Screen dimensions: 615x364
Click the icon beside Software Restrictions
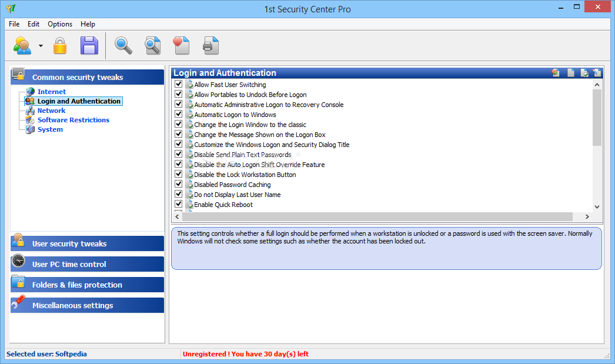pyautogui.click(x=30, y=120)
